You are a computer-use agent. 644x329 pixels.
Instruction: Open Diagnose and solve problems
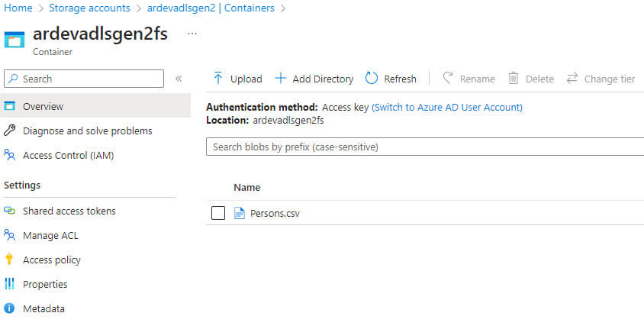point(87,131)
